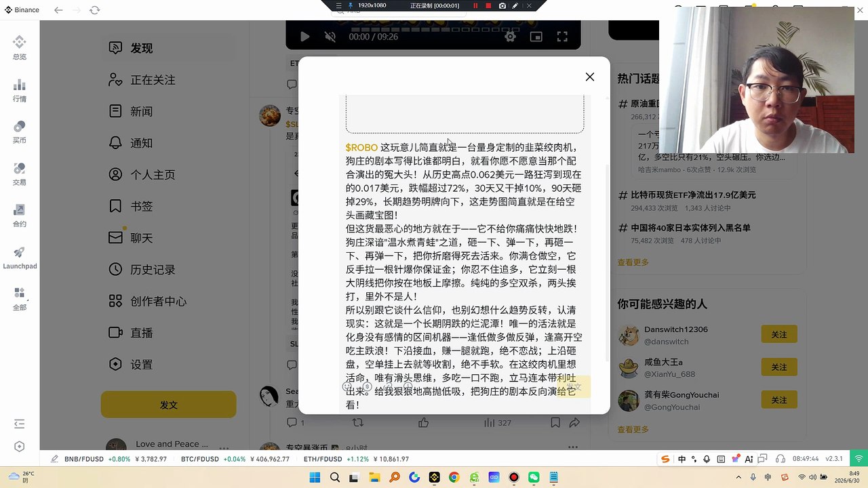Screen dimensions: 868x488
Task: Open the 聊天 Chat item
Action: coord(169,238)
